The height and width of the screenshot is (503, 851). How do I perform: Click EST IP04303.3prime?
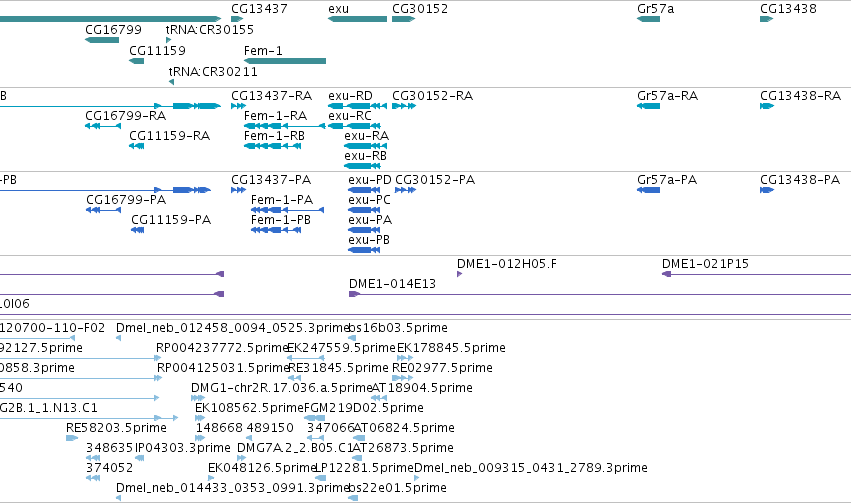click(x=182, y=449)
